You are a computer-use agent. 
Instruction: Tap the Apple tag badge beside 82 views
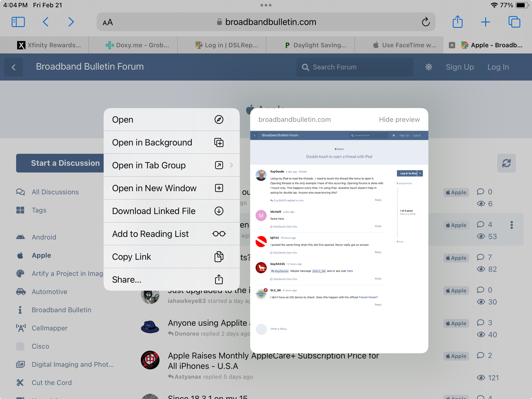(456, 258)
